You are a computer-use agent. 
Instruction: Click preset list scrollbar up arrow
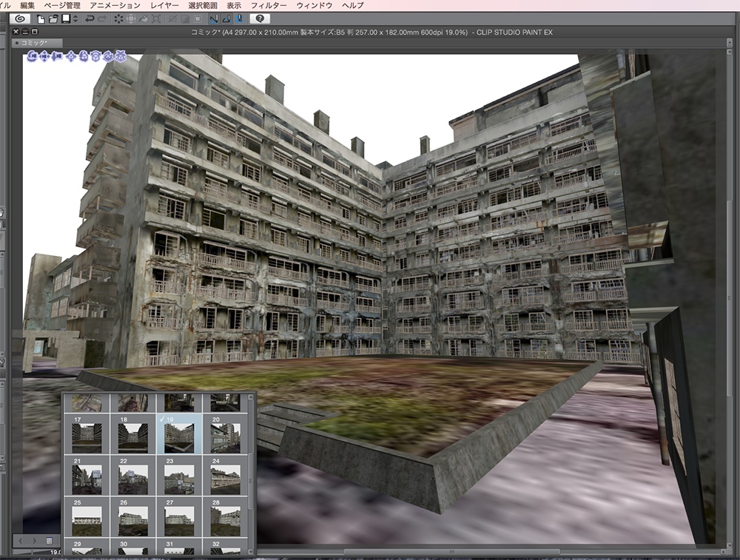(x=251, y=398)
